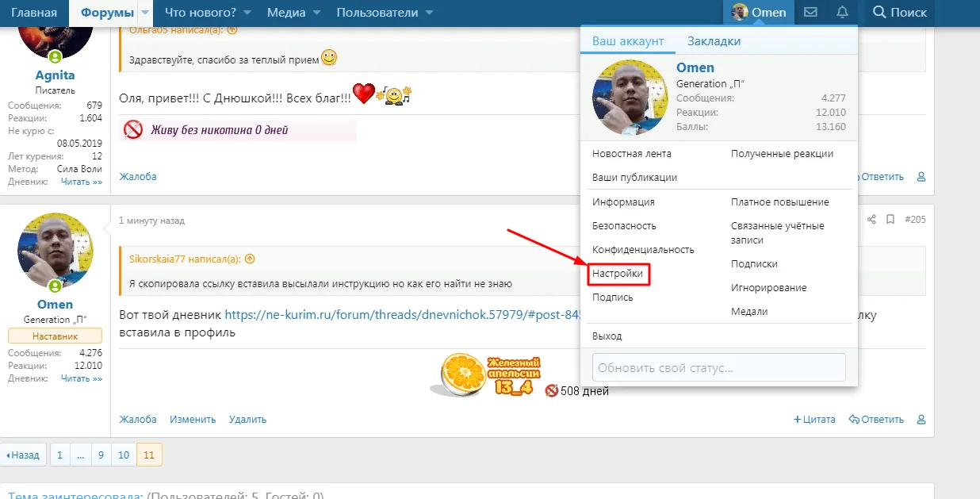980x499 pixels.
Task: Select current page 11 in pagination
Action: [x=149, y=455]
